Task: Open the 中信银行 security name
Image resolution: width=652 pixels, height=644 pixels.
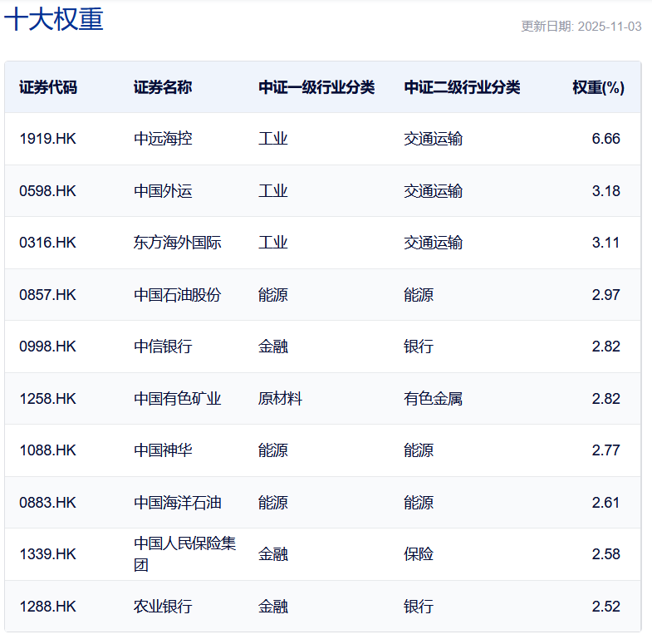Action: pyautogui.click(x=163, y=347)
